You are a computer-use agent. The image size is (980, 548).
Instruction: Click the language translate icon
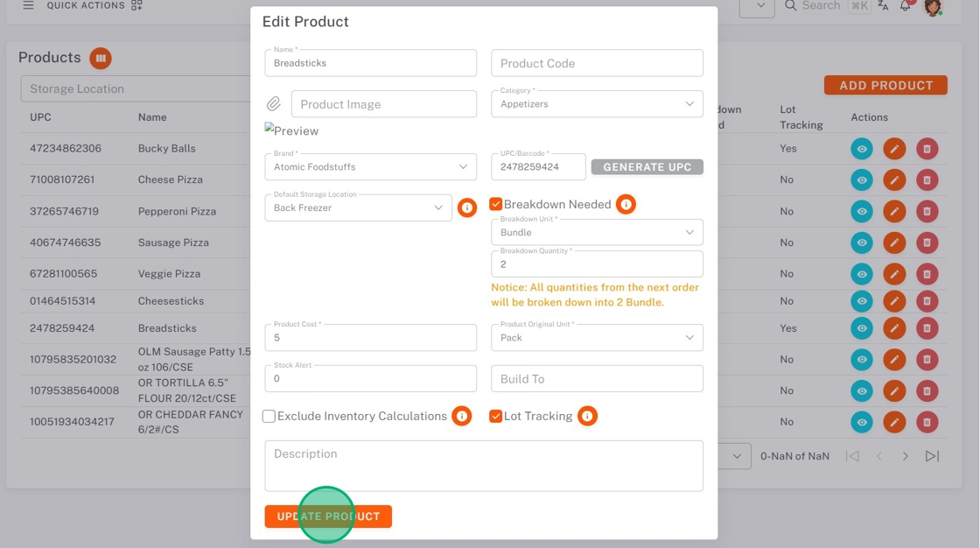coord(883,6)
